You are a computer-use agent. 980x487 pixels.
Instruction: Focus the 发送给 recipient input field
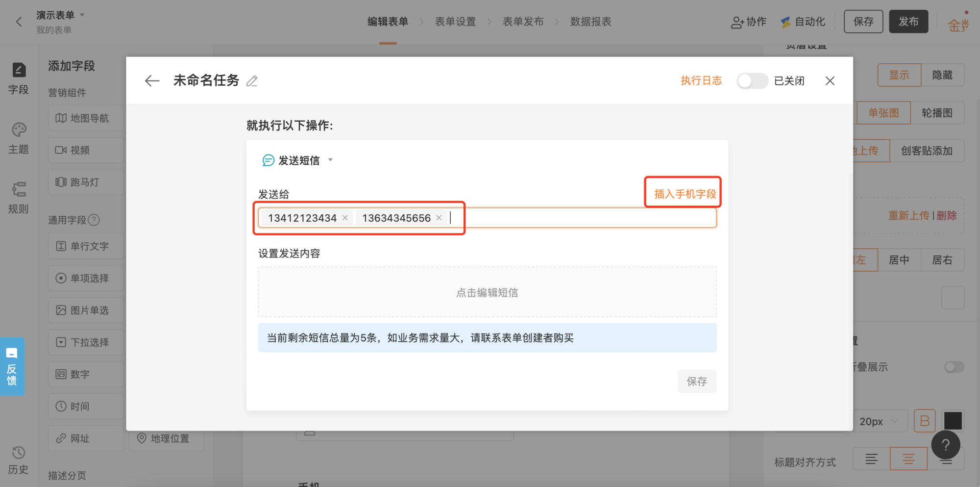[488, 218]
